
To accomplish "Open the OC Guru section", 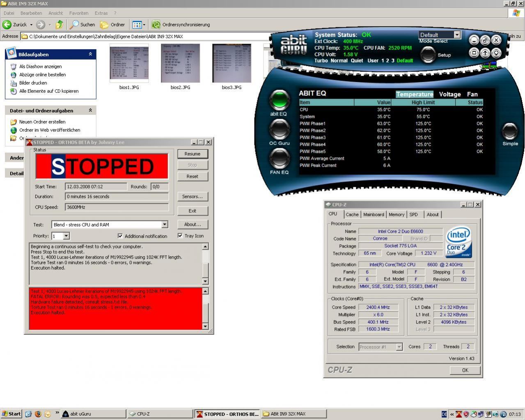I will (279, 129).
